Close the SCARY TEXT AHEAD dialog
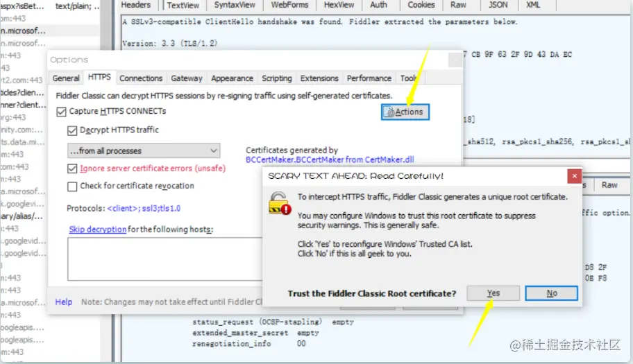633x364 pixels. [574, 175]
